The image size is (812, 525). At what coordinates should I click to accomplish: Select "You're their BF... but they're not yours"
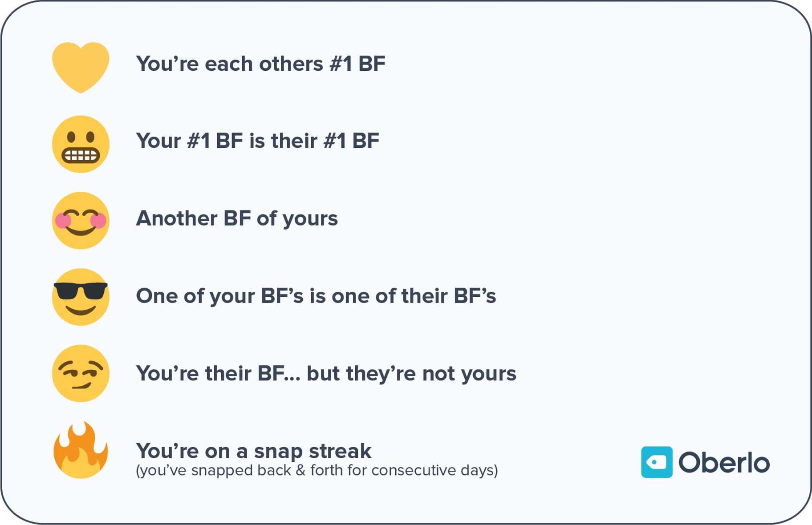point(326,373)
